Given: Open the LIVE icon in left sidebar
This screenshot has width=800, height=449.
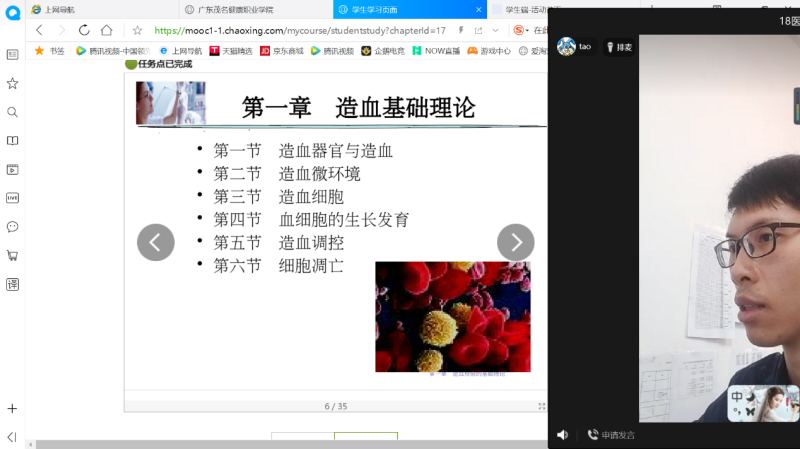Looking at the screenshot, I should click(x=12, y=198).
